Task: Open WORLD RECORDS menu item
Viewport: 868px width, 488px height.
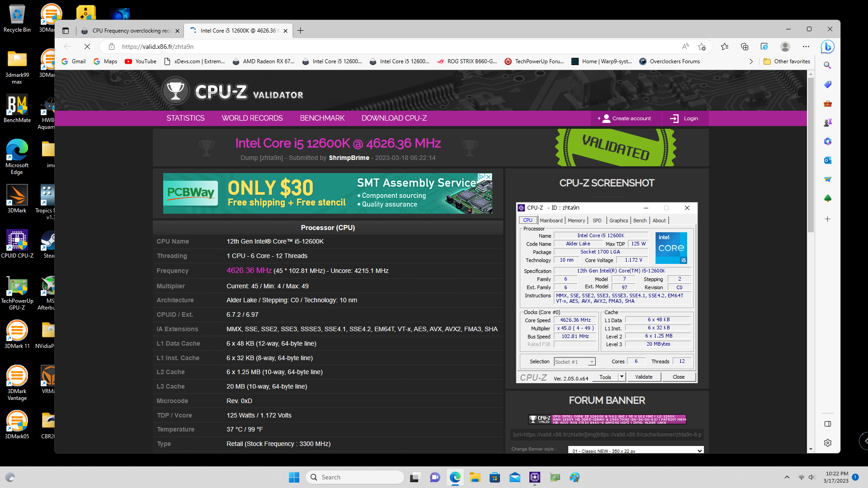Action: click(252, 118)
